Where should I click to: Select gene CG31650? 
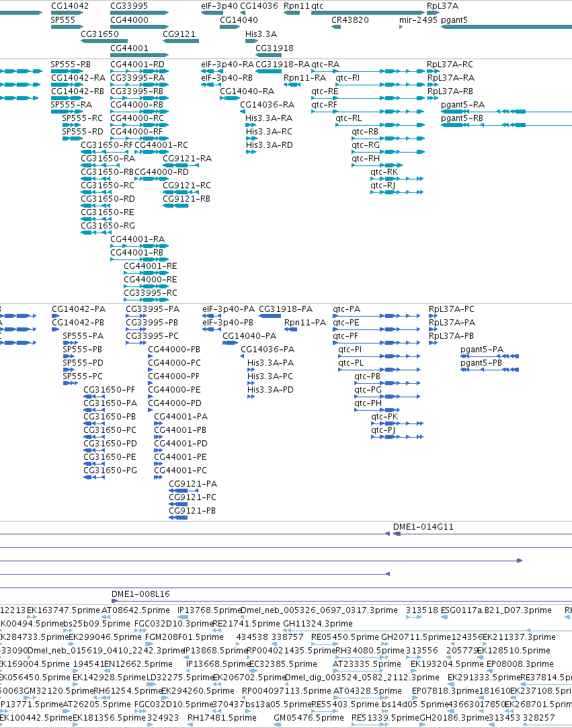tap(104, 41)
